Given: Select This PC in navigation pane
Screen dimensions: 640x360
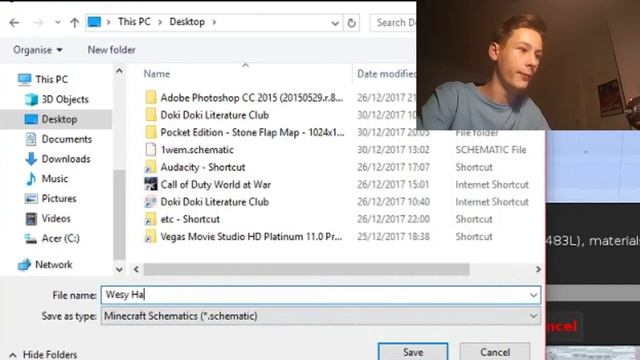Looking at the screenshot, I should click(x=51, y=79).
